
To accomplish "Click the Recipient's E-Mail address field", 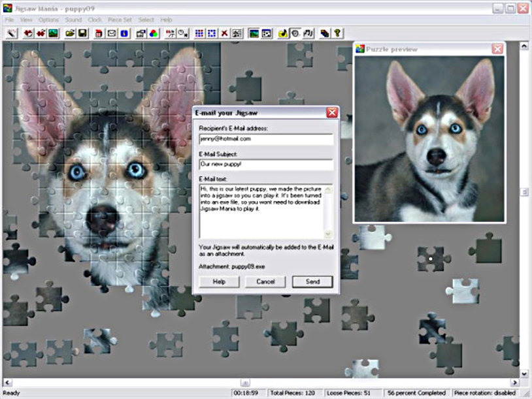I will [266, 139].
